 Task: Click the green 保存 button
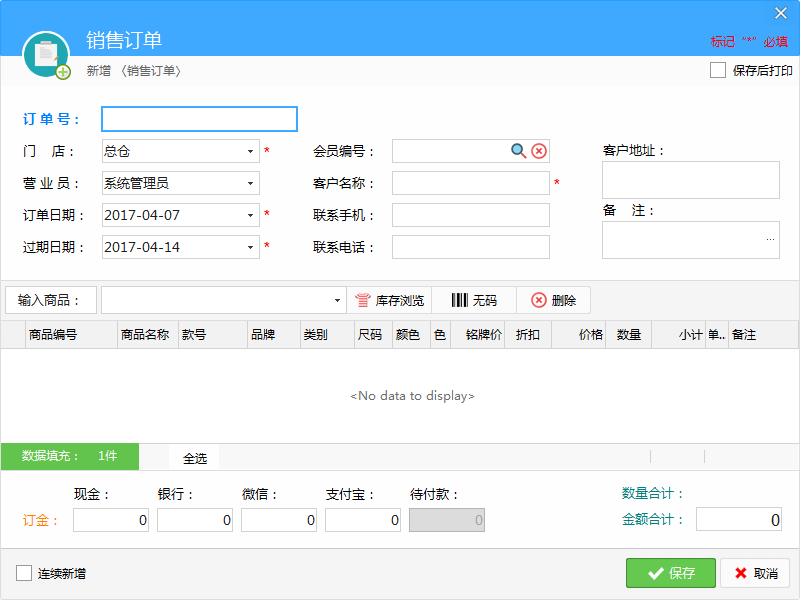click(x=670, y=573)
